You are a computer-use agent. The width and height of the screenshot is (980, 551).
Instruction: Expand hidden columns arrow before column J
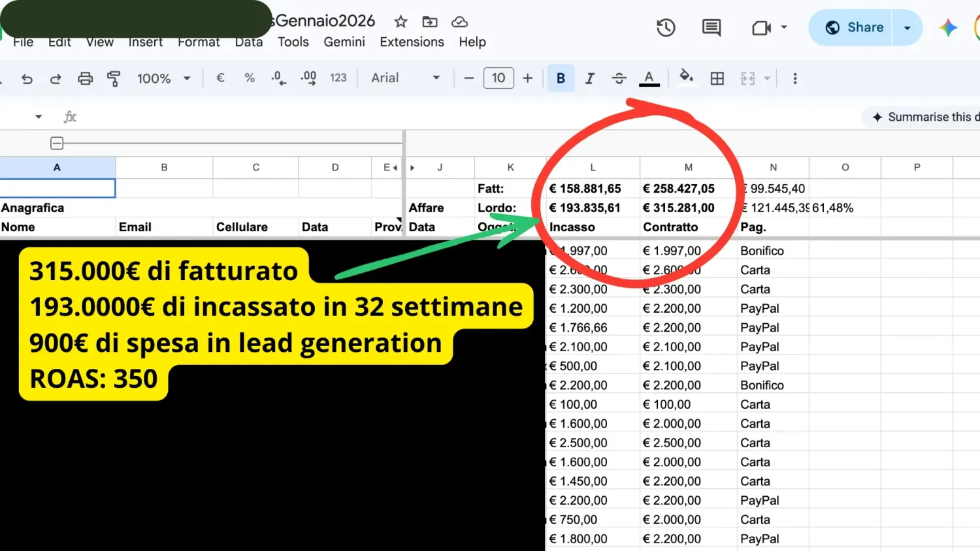pos(412,168)
